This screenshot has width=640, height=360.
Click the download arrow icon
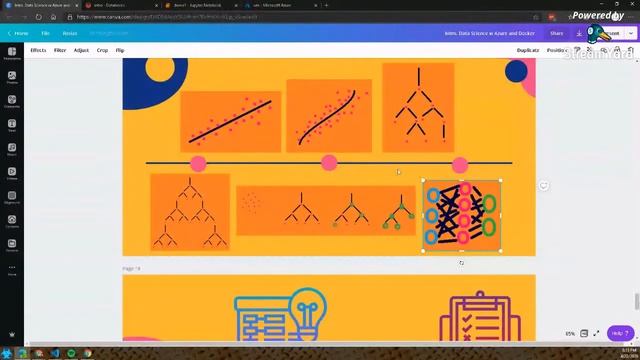click(579, 33)
